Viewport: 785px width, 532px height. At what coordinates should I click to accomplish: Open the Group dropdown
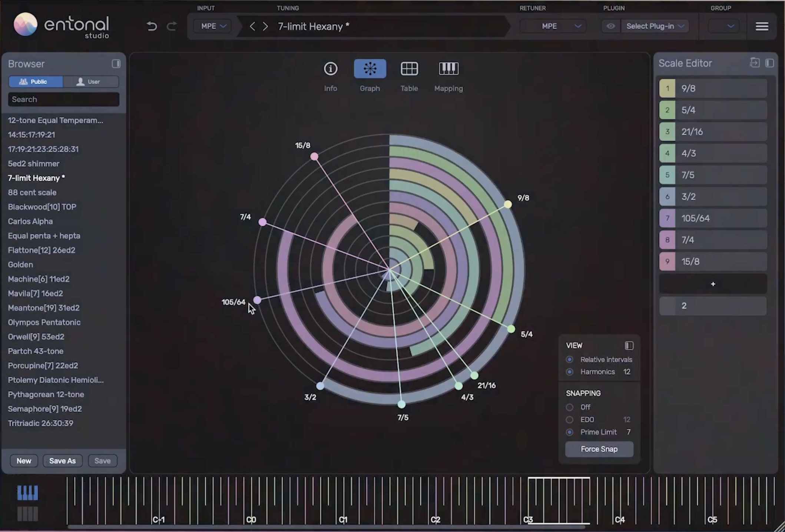[723, 26]
